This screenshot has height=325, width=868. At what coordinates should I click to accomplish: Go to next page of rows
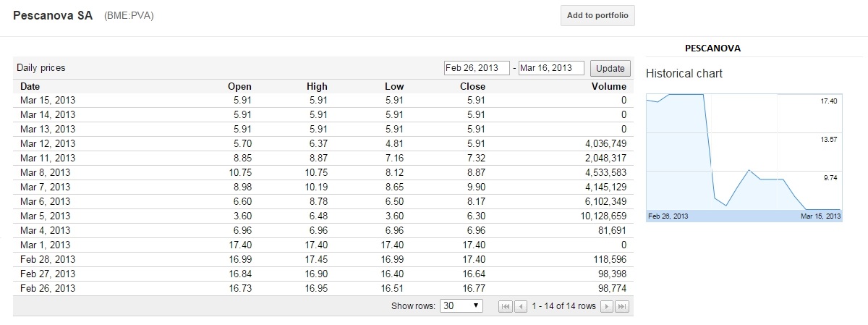[608, 306]
